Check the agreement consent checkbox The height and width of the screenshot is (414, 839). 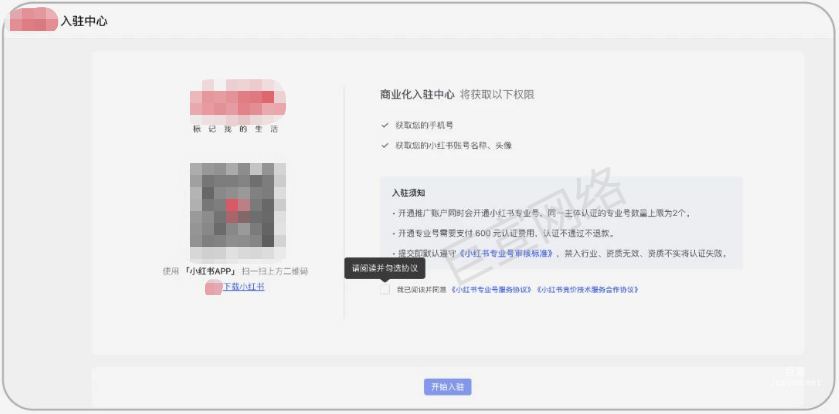(x=385, y=289)
